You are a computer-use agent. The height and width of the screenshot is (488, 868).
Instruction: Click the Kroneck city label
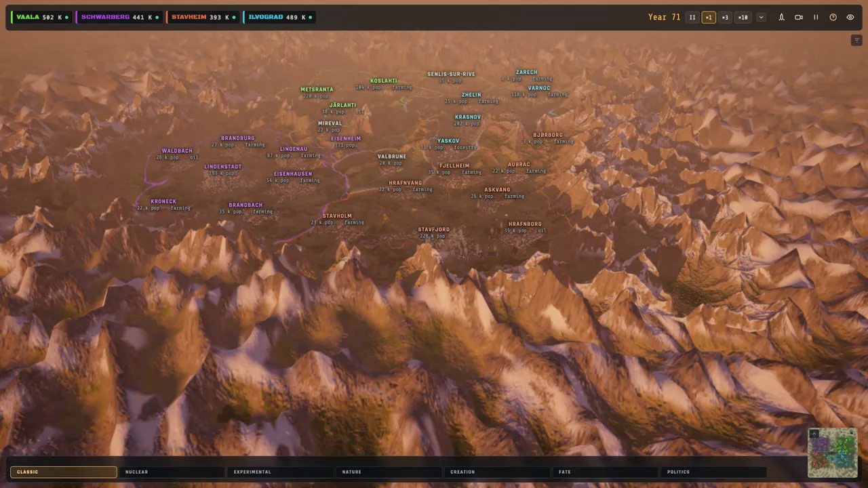click(163, 201)
